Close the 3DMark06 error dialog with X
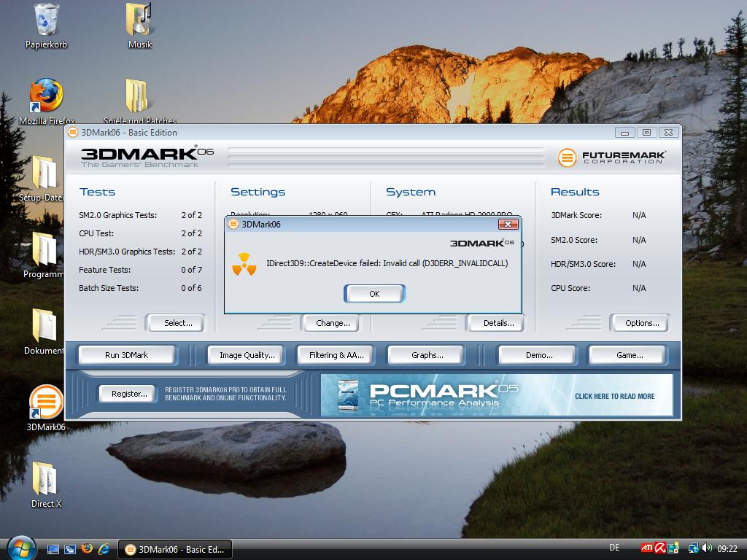 pos(508,225)
